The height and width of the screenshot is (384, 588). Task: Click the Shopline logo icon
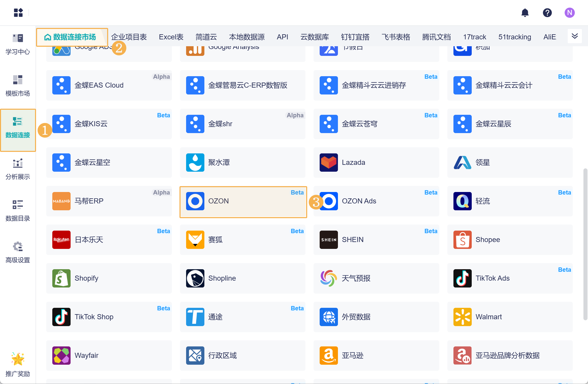(x=195, y=278)
